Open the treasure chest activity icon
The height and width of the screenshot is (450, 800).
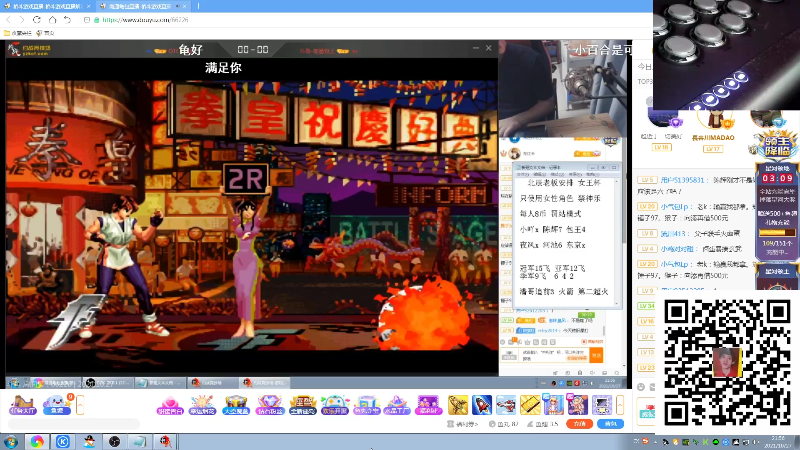pos(235,405)
